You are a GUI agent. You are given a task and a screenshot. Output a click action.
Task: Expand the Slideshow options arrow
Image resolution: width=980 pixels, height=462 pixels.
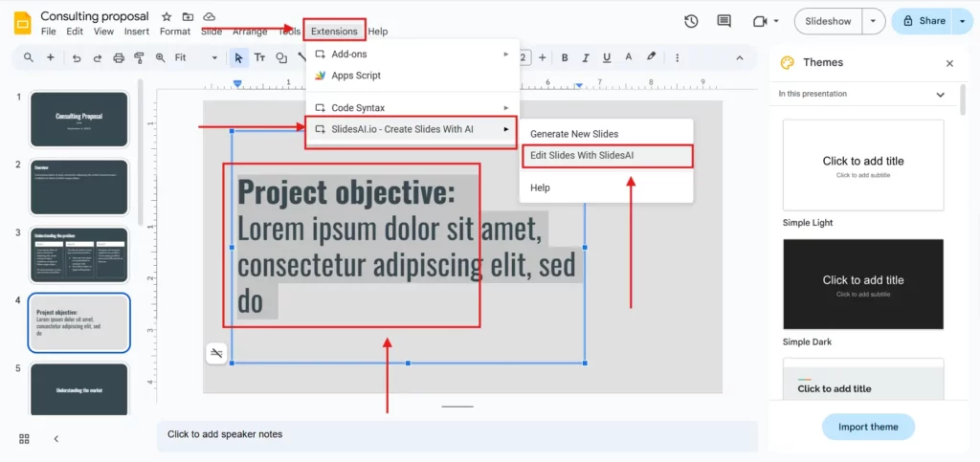point(873,21)
